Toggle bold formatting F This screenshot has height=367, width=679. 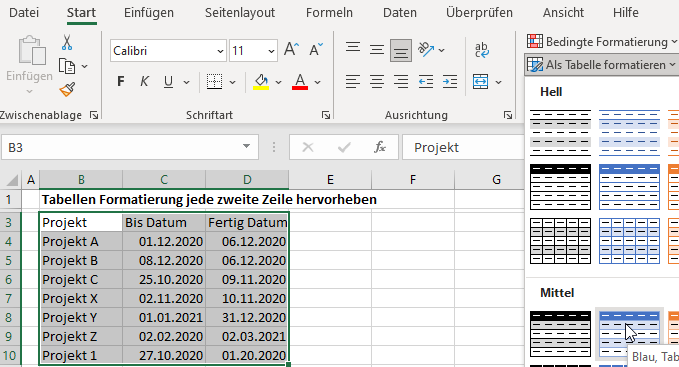coord(121,81)
